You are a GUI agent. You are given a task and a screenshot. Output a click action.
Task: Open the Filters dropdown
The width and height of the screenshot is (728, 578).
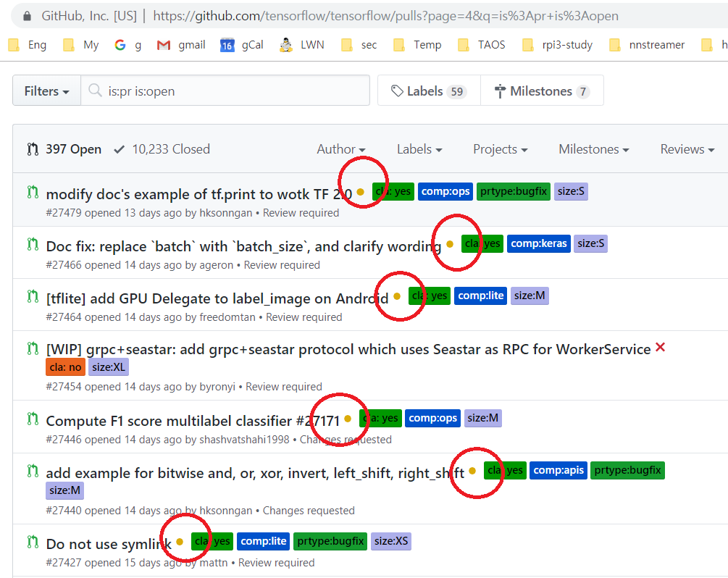[46, 90]
